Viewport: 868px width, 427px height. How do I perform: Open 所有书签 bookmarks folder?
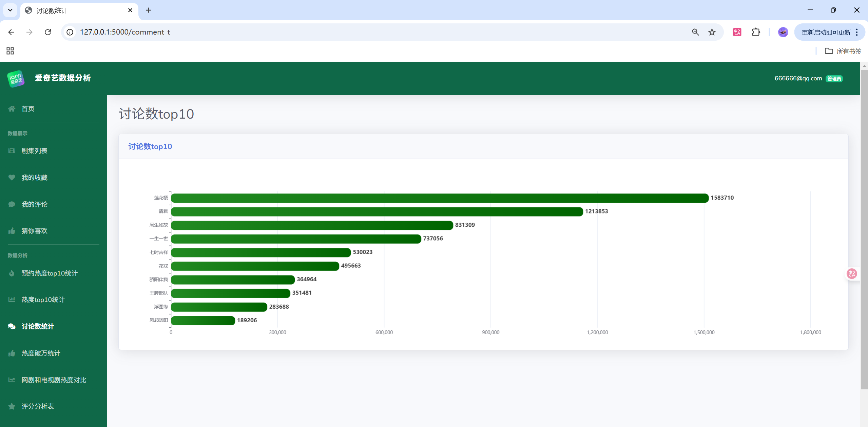click(843, 51)
